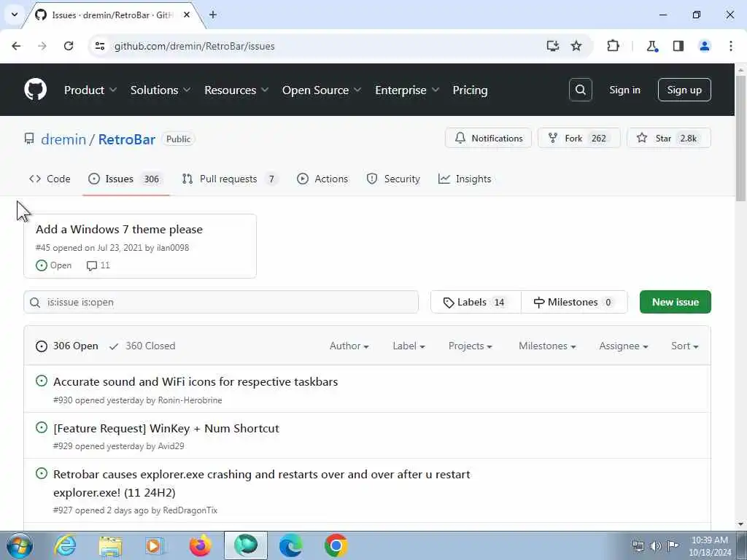Go to the Insights tab

(x=465, y=179)
